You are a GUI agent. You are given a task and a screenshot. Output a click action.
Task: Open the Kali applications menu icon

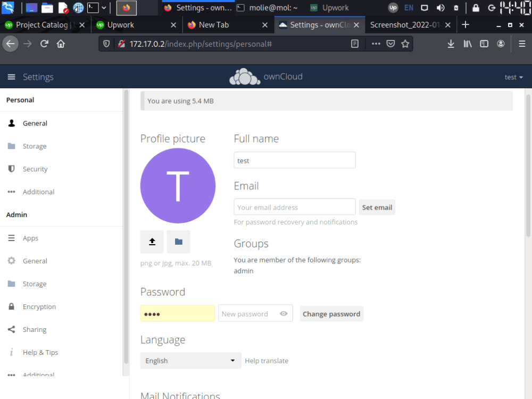8,7
